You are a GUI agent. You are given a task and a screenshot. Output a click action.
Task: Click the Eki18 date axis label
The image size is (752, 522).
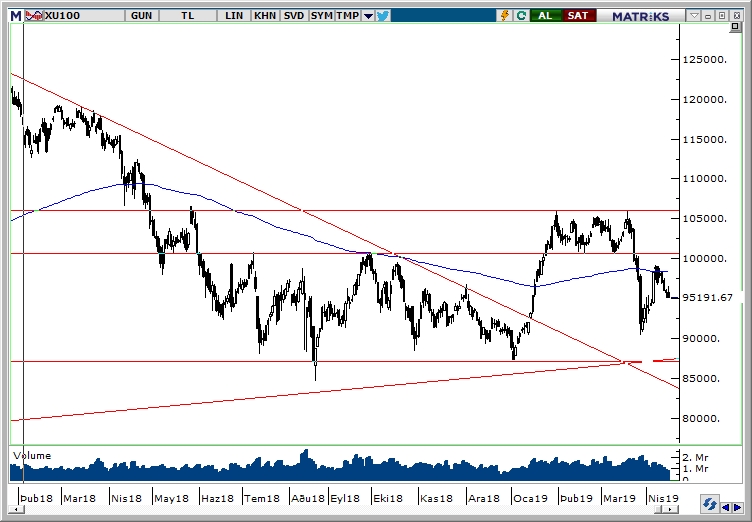tap(388, 498)
